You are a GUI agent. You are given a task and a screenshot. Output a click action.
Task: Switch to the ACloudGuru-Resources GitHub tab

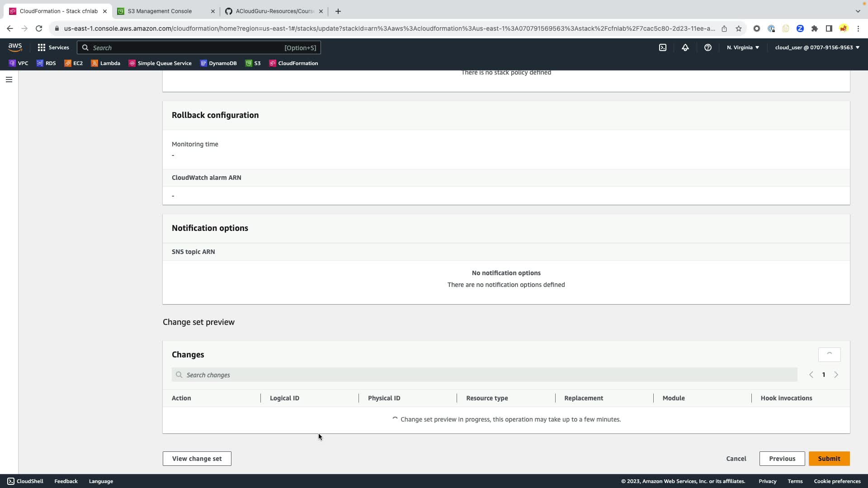274,11
